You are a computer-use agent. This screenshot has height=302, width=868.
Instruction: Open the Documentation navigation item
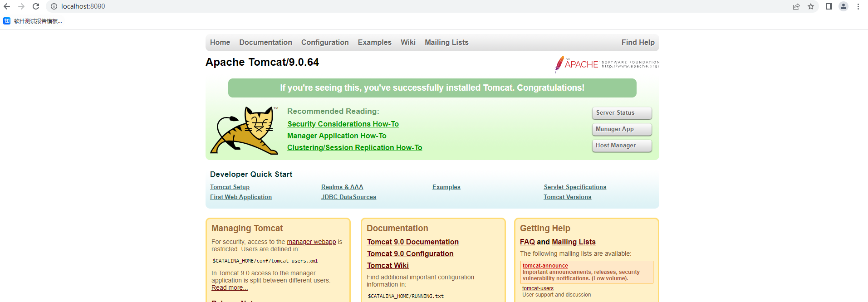266,42
